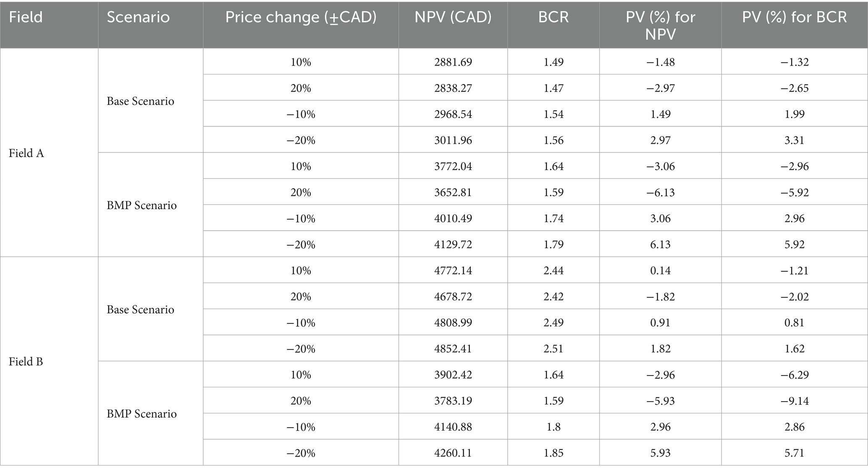This screenshot has width=868, height=473.
Task: Select the "Field A" row label
Action: tap(26, 153)
